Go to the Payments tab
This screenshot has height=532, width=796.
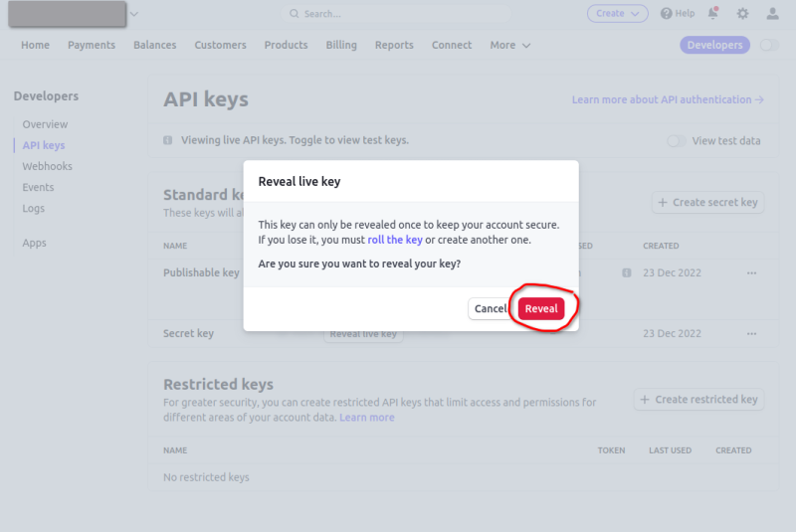[x=92, y=45]
